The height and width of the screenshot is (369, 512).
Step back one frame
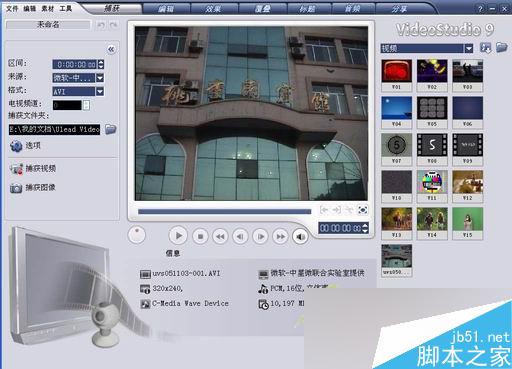pos(240,237)
